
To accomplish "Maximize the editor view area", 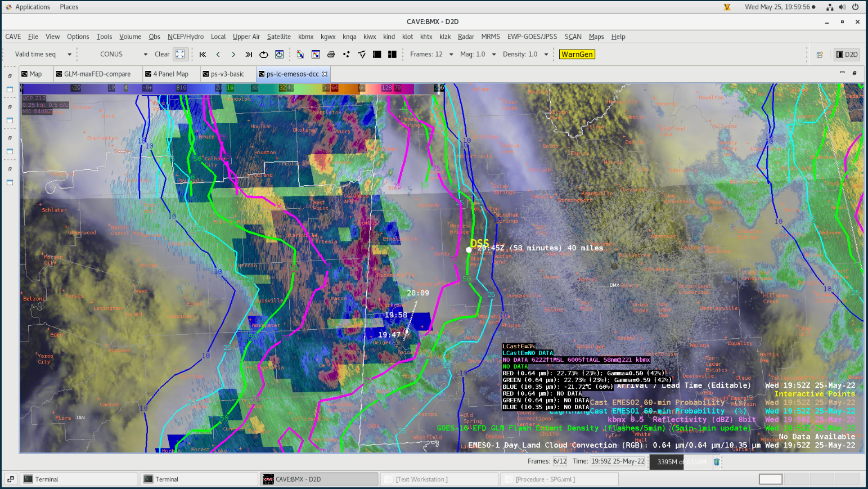I will (x=854, y=73).
